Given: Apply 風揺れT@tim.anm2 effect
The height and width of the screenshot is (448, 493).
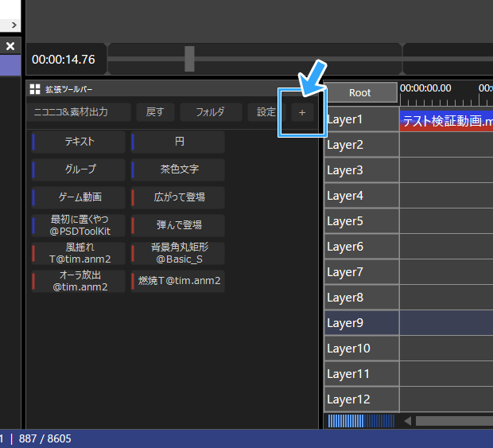Looking at the screenshot, I should pos(79,253).
